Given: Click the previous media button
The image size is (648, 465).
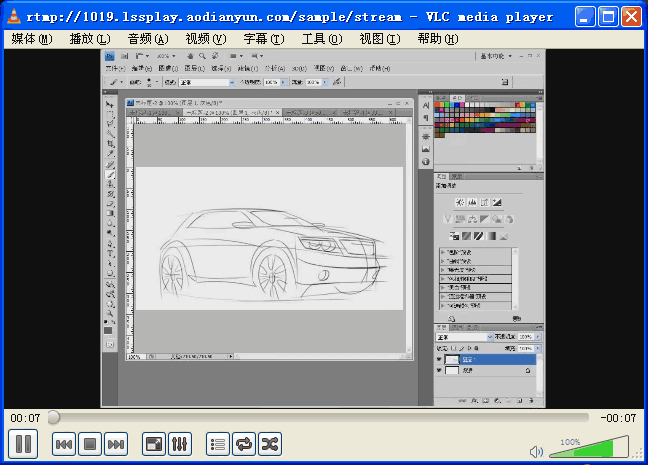Looking at the screenshot, I should pyautogui.click(x=64, y=444).
